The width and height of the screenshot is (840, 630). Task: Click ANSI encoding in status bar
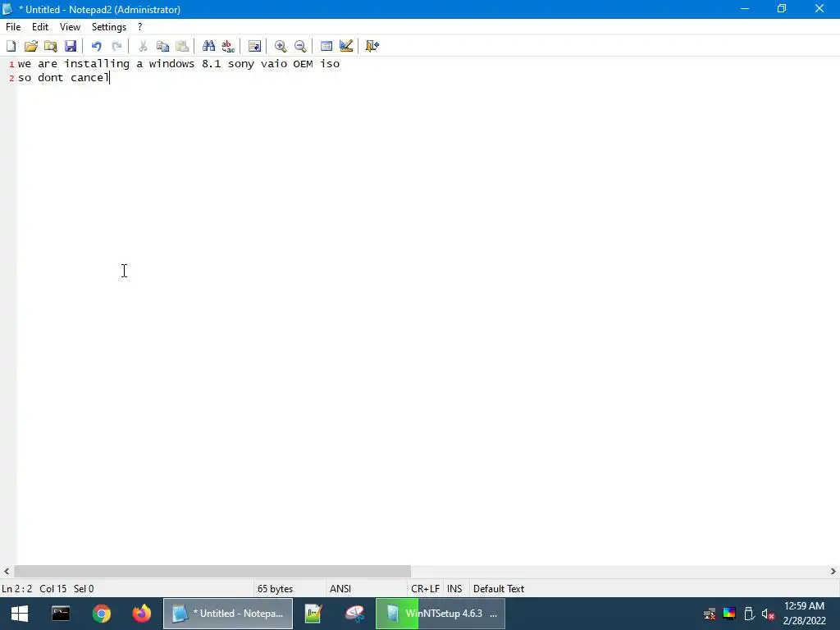coord(340,589)
